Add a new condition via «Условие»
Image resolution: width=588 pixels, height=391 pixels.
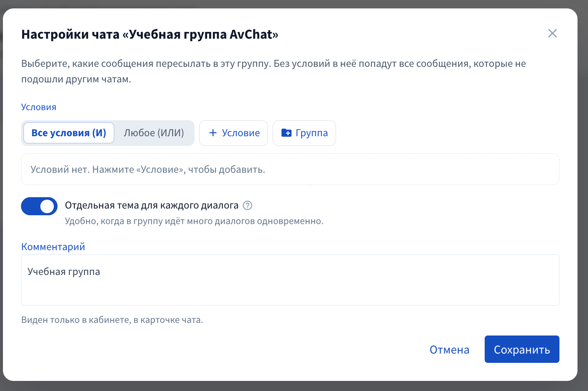(234, 133)
